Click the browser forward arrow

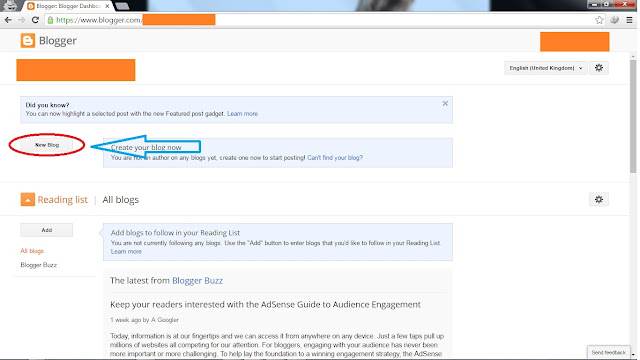[22, 20]
